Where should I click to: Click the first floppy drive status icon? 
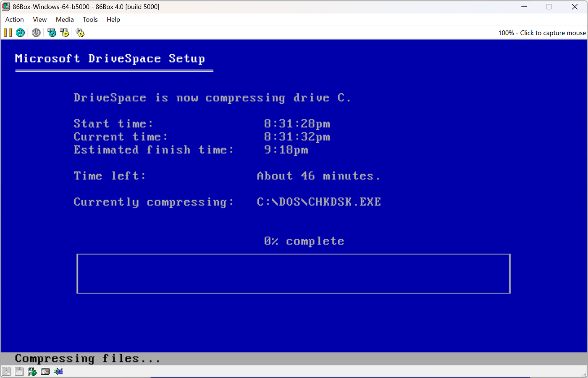coord(6,371)
